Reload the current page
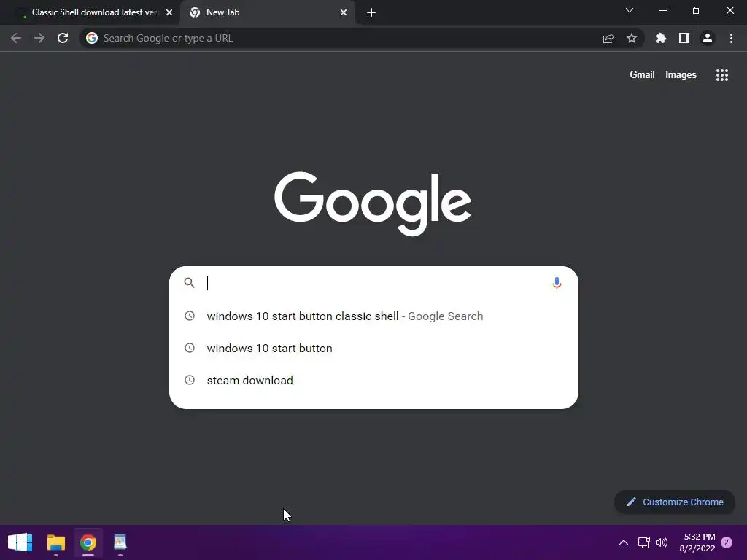The height and width of the screenshot is (560, 747). (63, 38)
